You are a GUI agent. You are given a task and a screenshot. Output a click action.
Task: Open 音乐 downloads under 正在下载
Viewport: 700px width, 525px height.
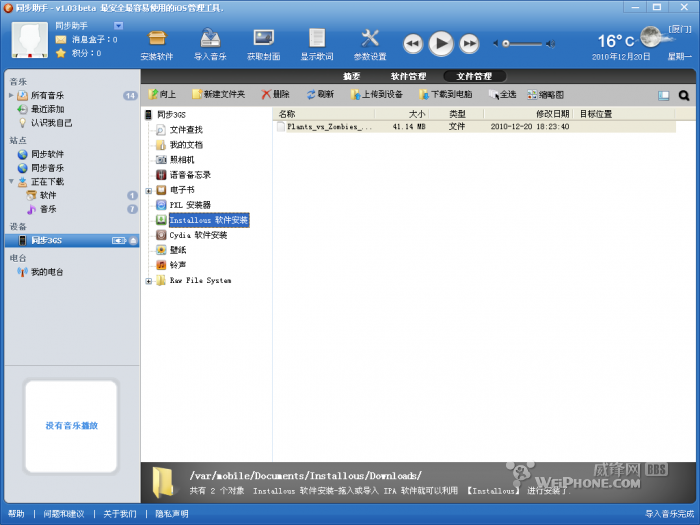(x=48, y=209)
